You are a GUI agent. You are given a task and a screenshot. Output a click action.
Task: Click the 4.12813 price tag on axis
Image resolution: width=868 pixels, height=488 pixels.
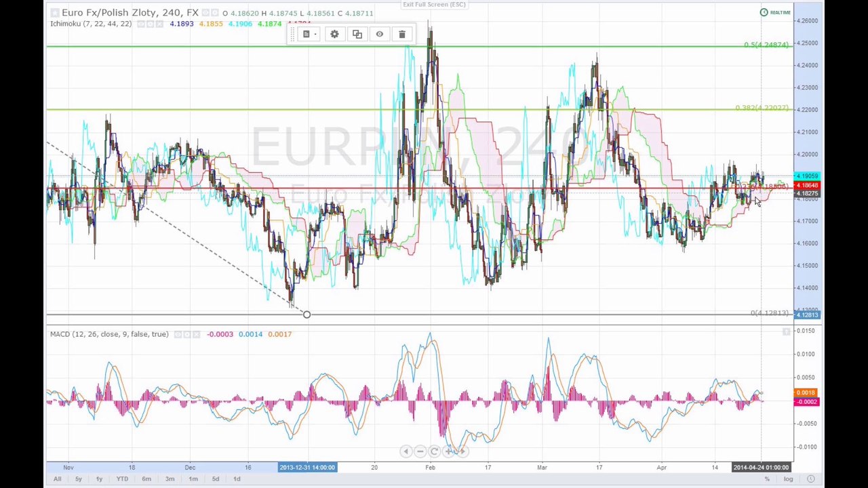coord(807,315)
